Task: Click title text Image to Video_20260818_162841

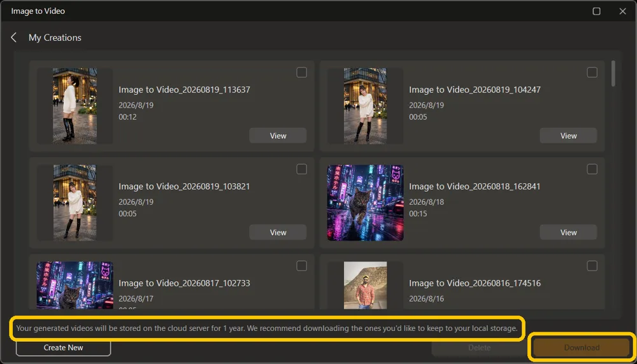Action: 475,186
